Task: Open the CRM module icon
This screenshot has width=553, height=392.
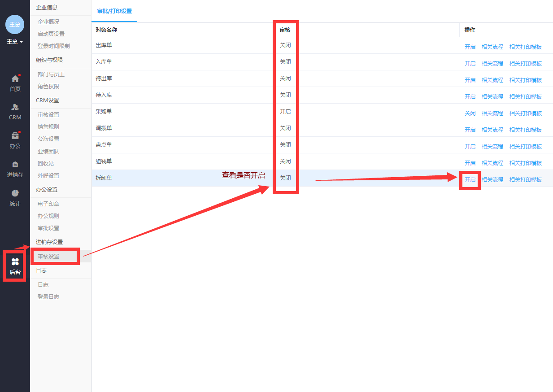Action: pos(15,107)
